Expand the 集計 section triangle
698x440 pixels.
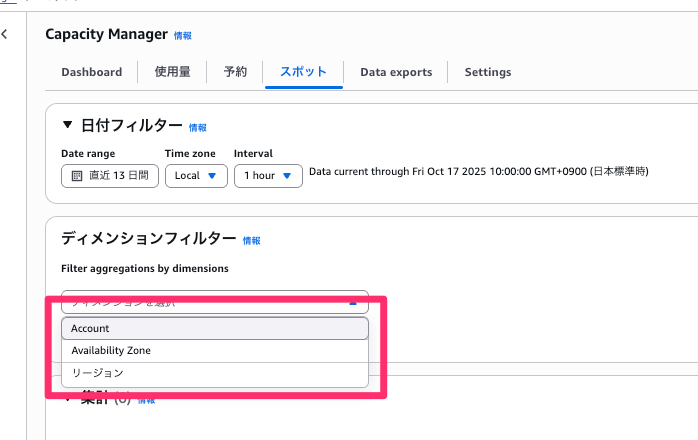click(x=68, y=399)
